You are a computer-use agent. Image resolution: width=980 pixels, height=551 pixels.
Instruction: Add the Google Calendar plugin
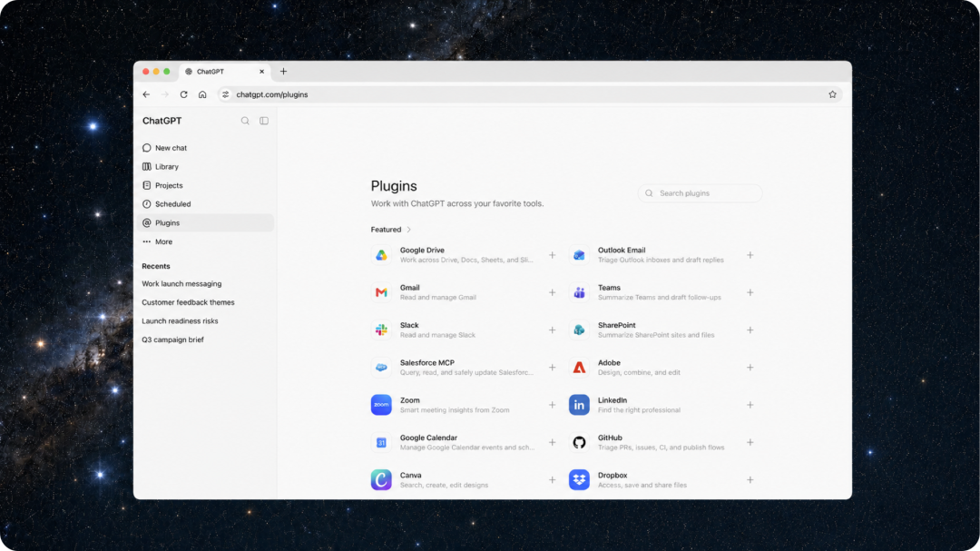click(x=552, y=443)
